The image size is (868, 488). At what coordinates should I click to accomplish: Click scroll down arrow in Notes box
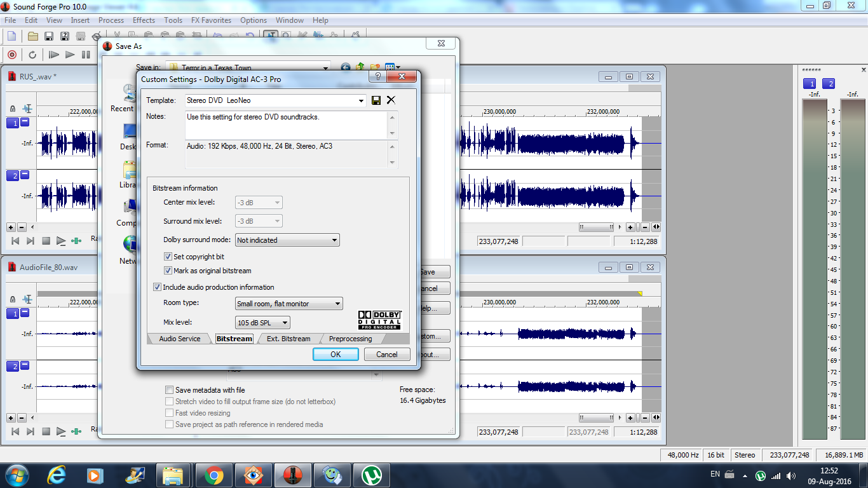392,133
